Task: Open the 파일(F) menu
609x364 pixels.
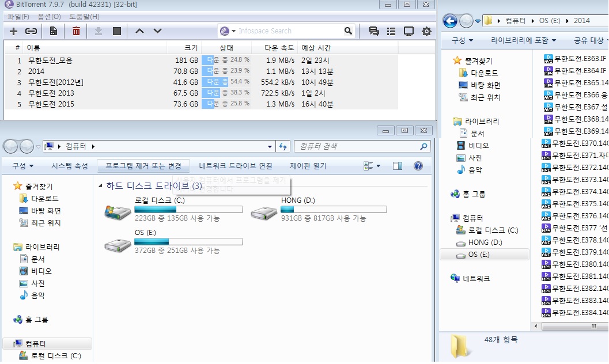Action: (x=18, y=17)
